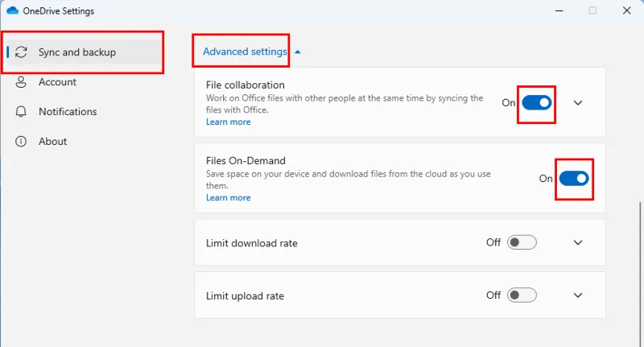
Task: Click the File collaboration heading text
Action: coord(246,85)
